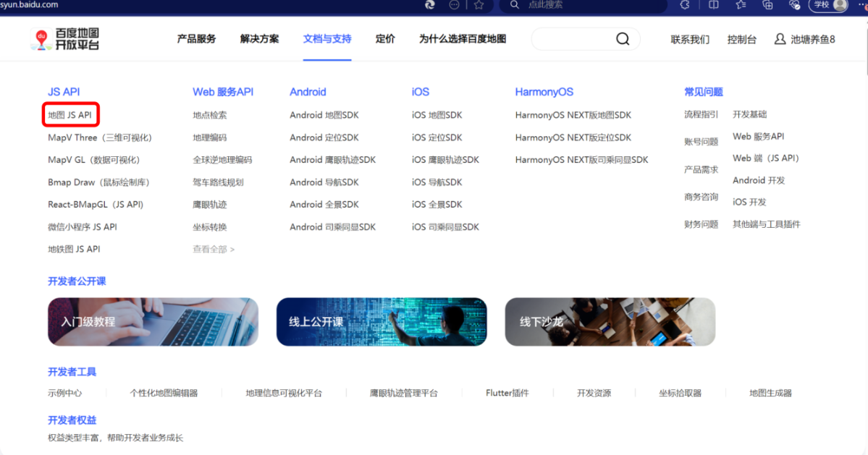Open 示例中心 developer tool

pyautogui.click(x=64, y=393)
